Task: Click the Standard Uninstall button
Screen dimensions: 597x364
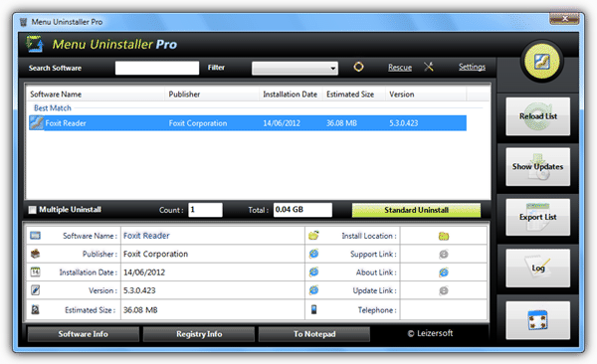Action: point(416,210)
